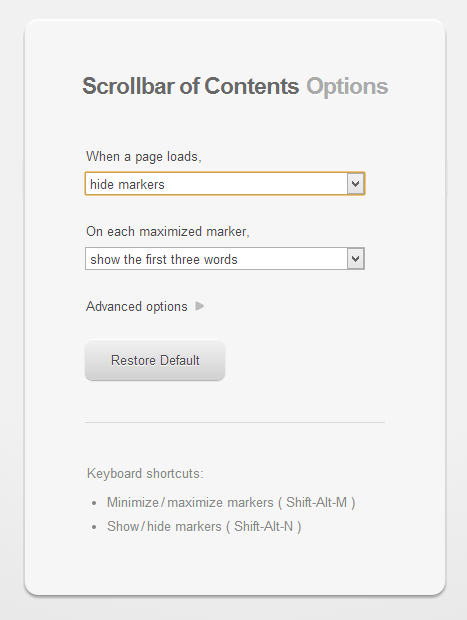Click the 'When a page loads,' label
This screenshot has height=620, width=467.
click(x=144, y=157)
